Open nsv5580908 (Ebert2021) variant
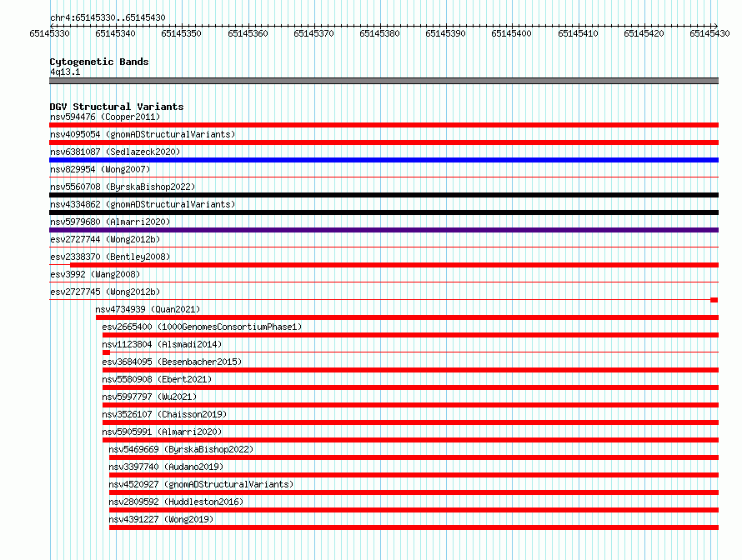Viewport: 742px width, 560px height. 157,379
